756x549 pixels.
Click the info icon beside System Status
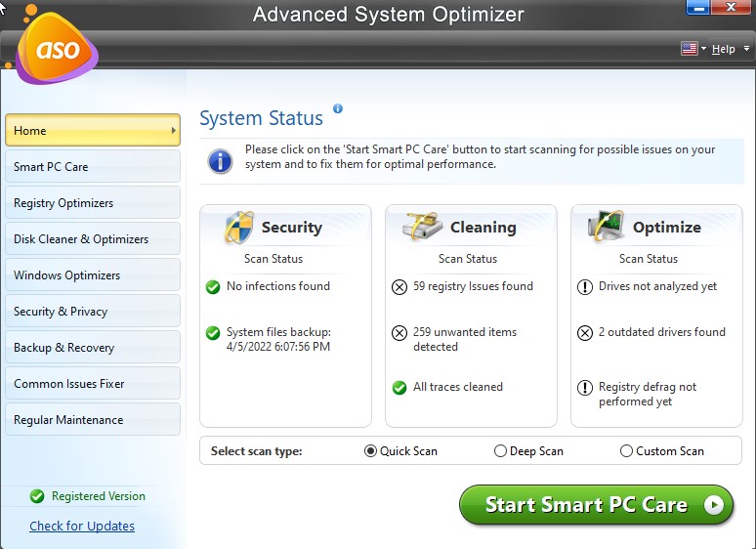pyautogui.click(x=338, y=108)
